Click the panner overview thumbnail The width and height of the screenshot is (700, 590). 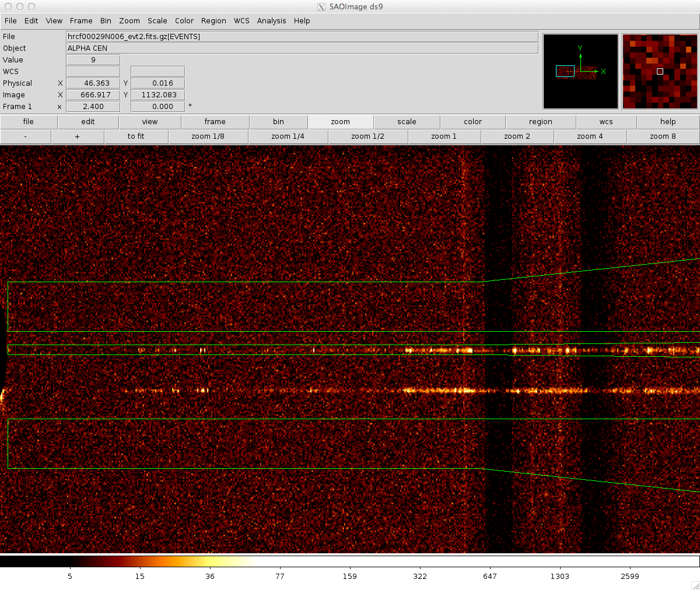[x=580, y=71]
